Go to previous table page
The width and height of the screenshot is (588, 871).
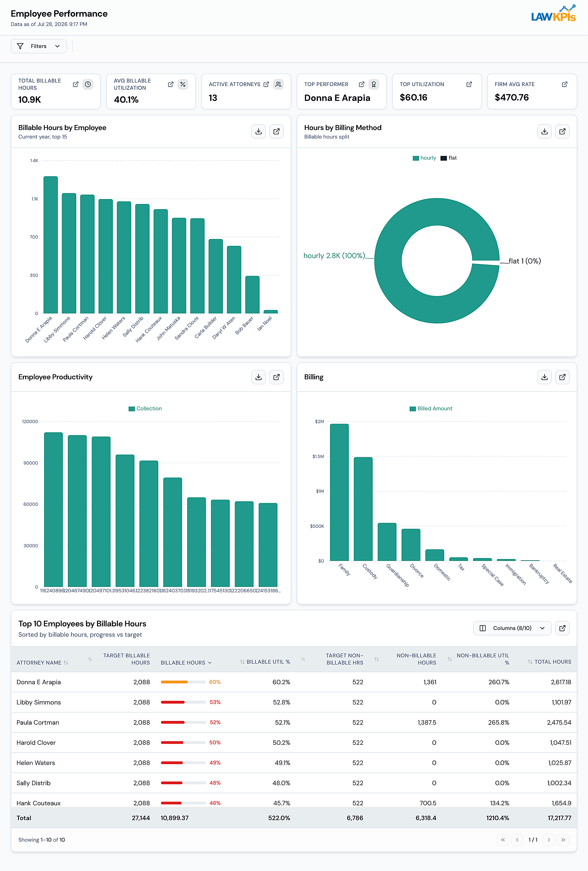coord(517,840)
